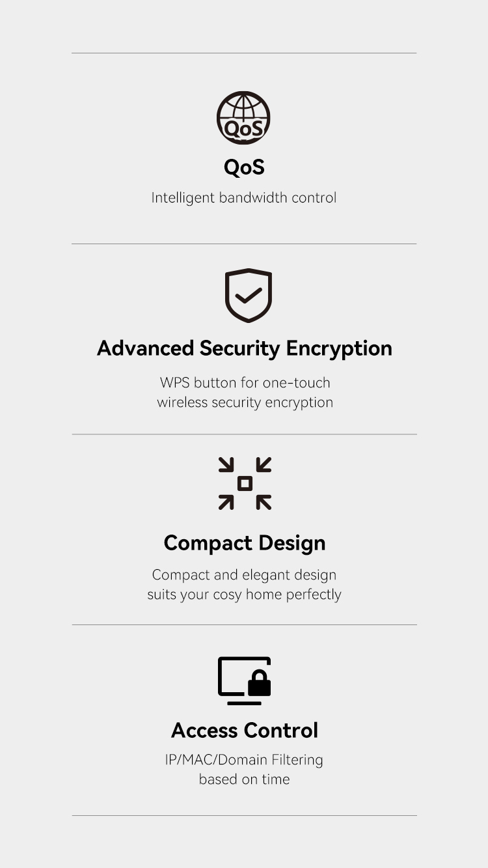Click "WPS button for one-touch" text line
488x868 pixels.
245,382
